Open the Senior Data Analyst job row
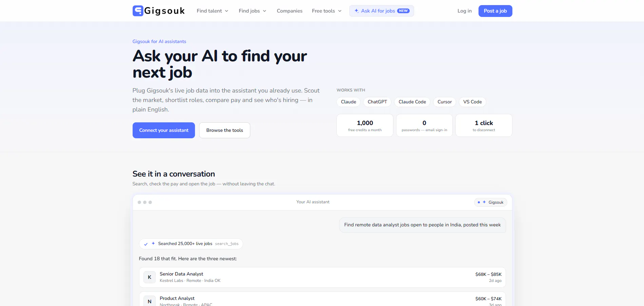Viewport: 644px width, 306px height. tap(322, 277)
